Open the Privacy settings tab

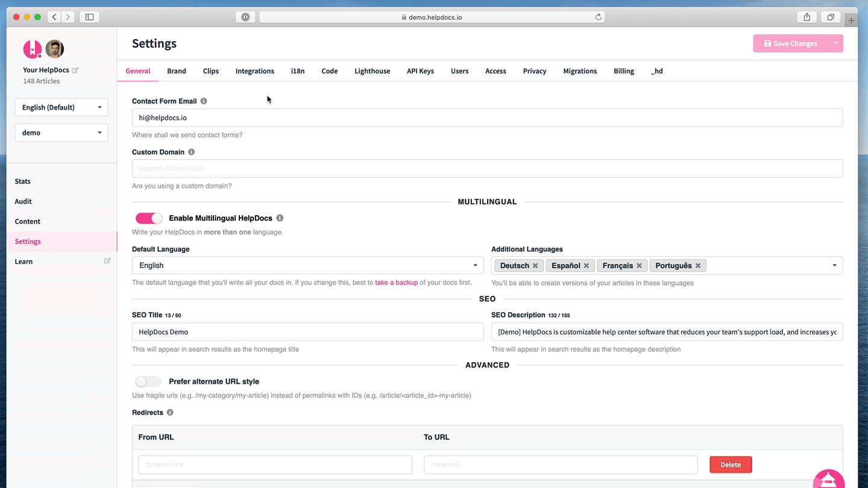point(535,71)
